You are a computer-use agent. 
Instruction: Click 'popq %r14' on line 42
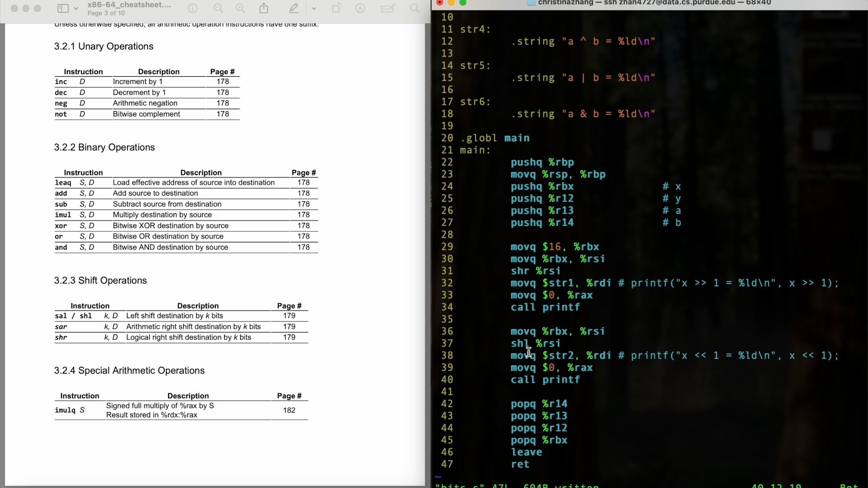click(x=539, y=404)
